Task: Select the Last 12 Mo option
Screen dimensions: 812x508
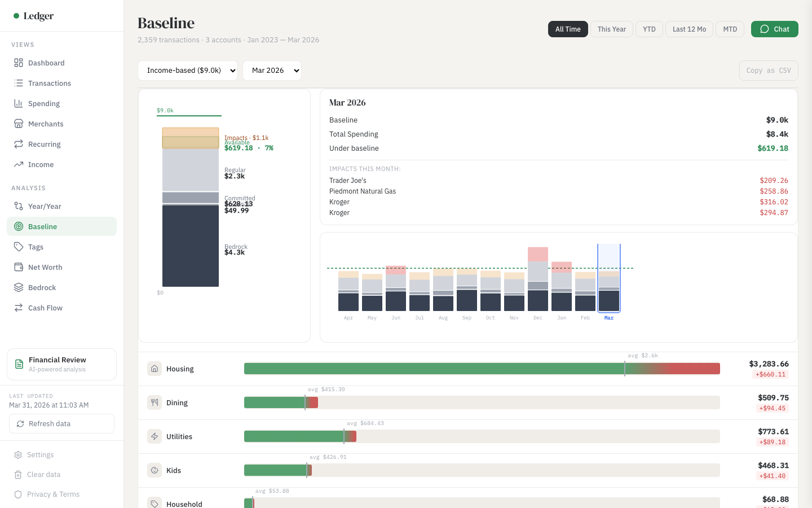Action: [x=689, y=29]
